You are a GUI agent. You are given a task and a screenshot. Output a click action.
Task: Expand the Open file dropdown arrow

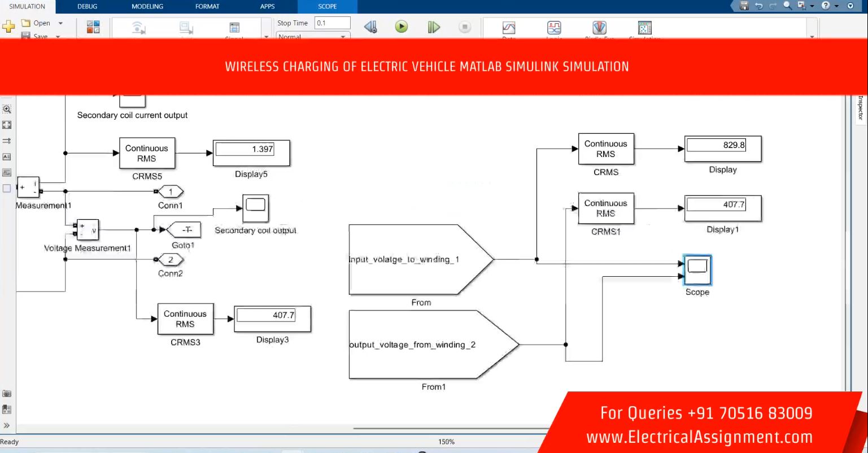click(x=60, y=23)
